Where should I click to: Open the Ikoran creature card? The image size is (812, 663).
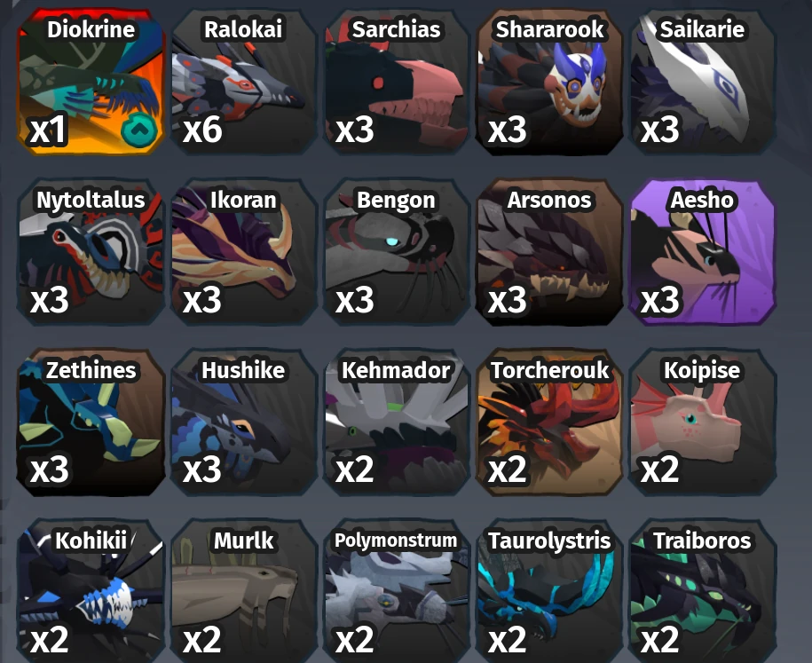244,252
